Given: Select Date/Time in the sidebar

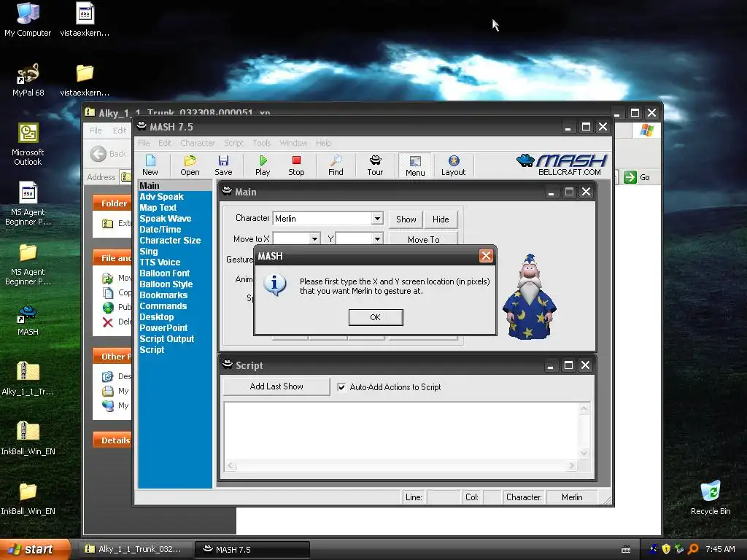Looking at the screenshot, I should point(160,230).
